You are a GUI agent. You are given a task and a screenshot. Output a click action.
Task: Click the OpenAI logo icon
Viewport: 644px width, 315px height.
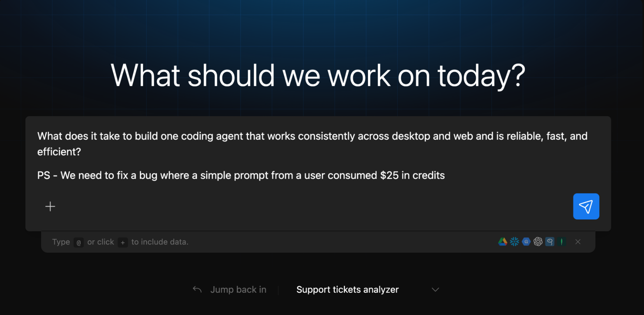tap(538, 242)
